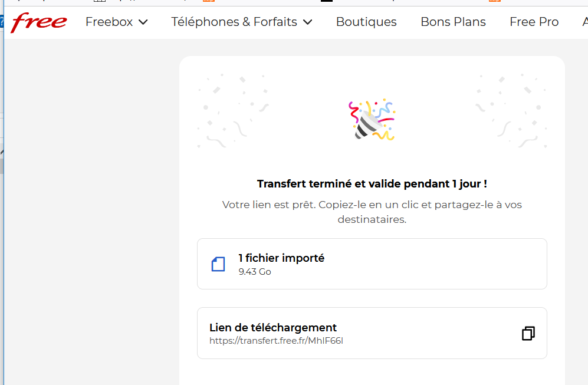Viewport: 588px width, 385px height.
Task: Copy the download link with the copy icon
Action: pyautogui.click(x=528, y=334)
